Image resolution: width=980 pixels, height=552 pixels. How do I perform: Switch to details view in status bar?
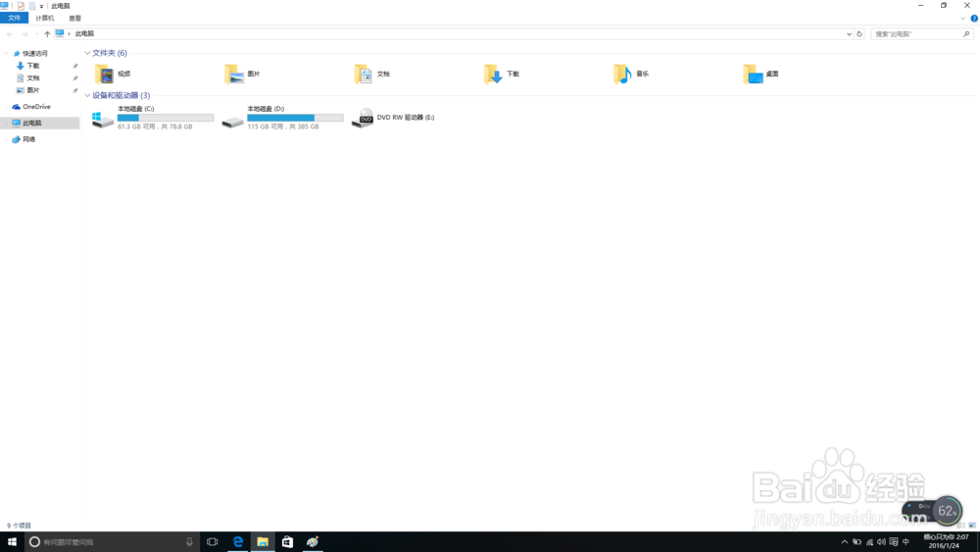tap(961, 526)
